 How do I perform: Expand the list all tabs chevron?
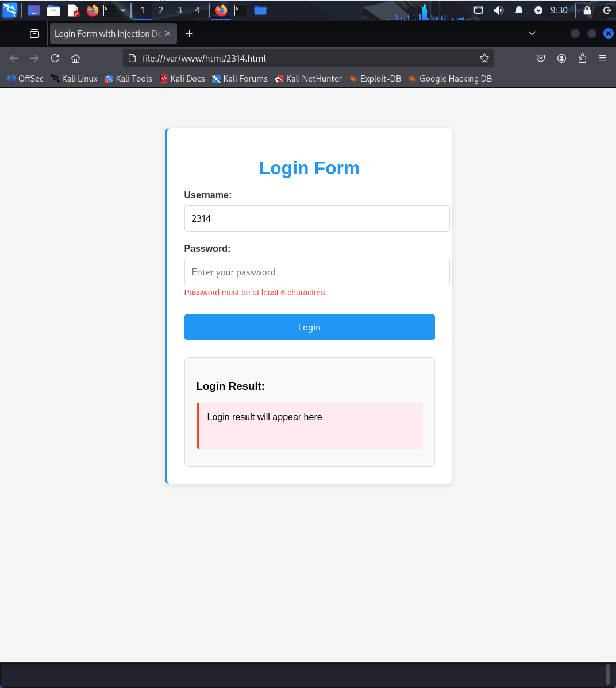pos(532,33)
